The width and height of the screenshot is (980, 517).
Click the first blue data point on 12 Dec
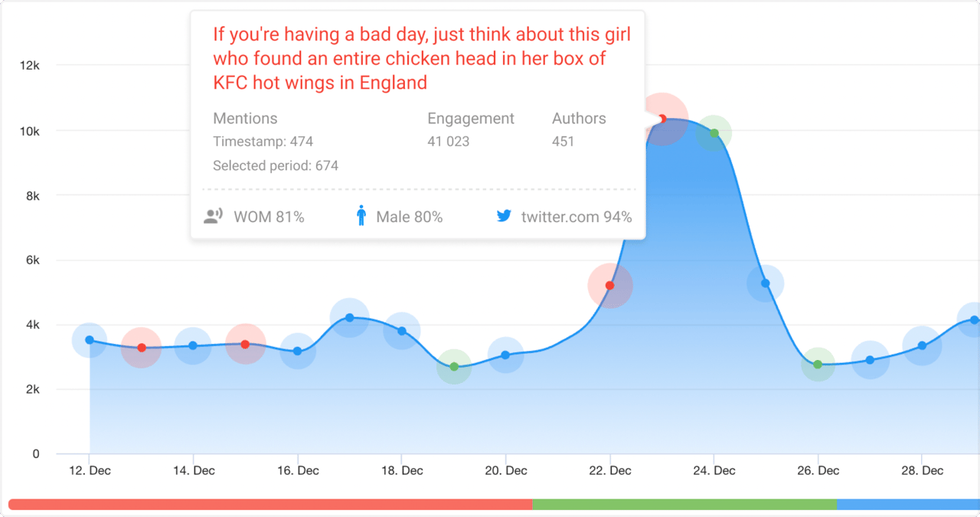point(90,339)
